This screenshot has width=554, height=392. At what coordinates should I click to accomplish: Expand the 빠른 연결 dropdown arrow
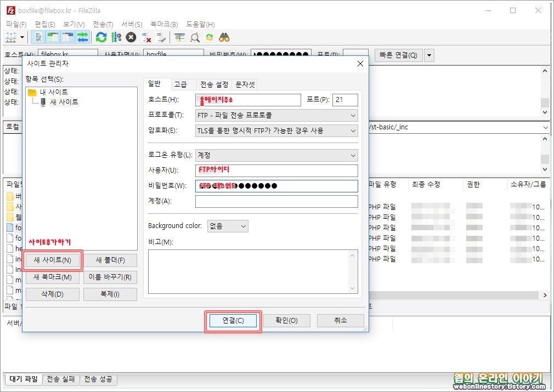pos(428,55)
